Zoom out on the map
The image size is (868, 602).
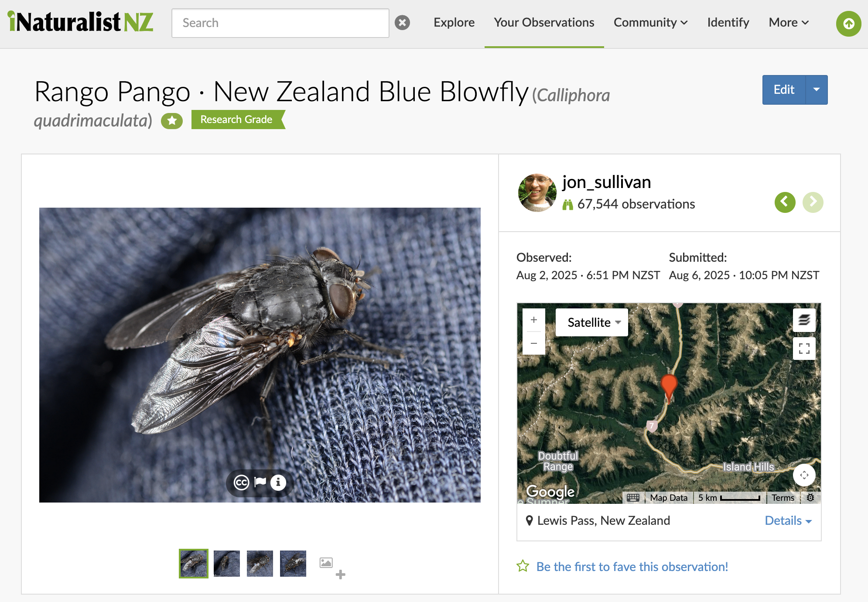coord(534,343)
